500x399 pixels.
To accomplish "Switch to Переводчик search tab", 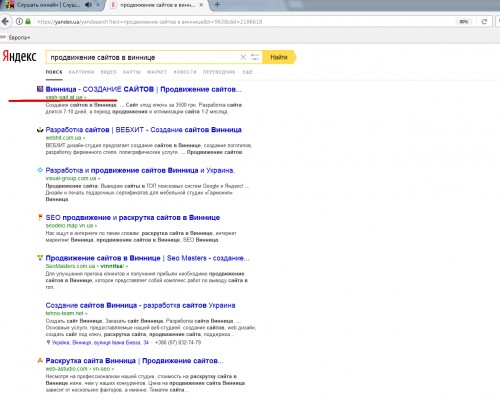I will tap(219, 72).
